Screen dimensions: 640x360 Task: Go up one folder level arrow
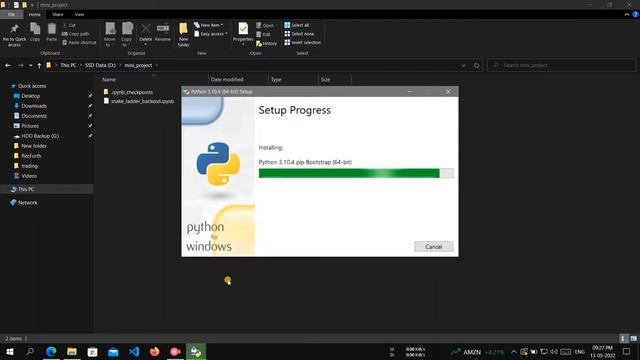click(39, 65)
